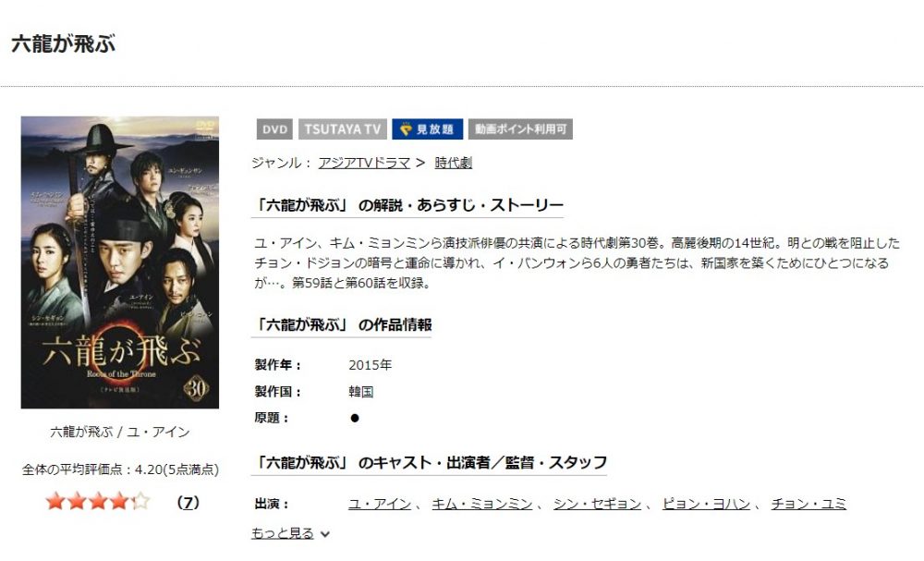
Task: Open cast member ユ・アイン link
Action: (x=380, y=504)
